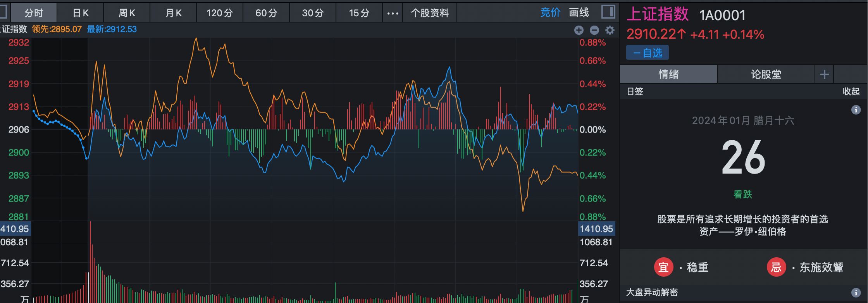Open chart settings gear icon
Viewport: 868px width, 303px height.
click(x=610, y=30)
